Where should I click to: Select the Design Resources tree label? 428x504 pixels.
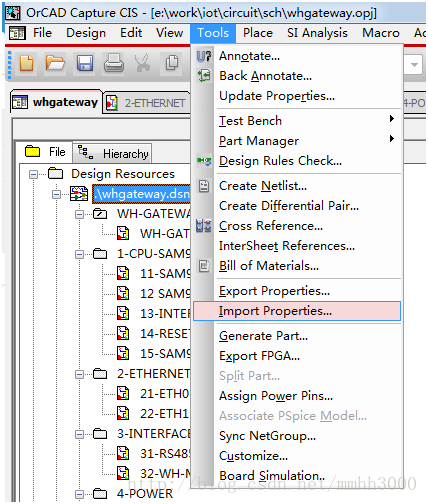pyautogui.click(x=123, y=174)
